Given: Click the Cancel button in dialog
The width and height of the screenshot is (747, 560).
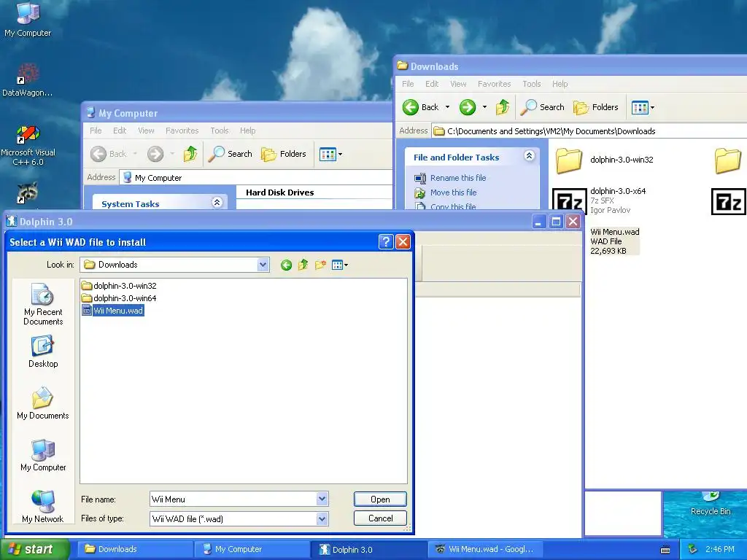Looking at the screenshot, I should tap(380, 518).
